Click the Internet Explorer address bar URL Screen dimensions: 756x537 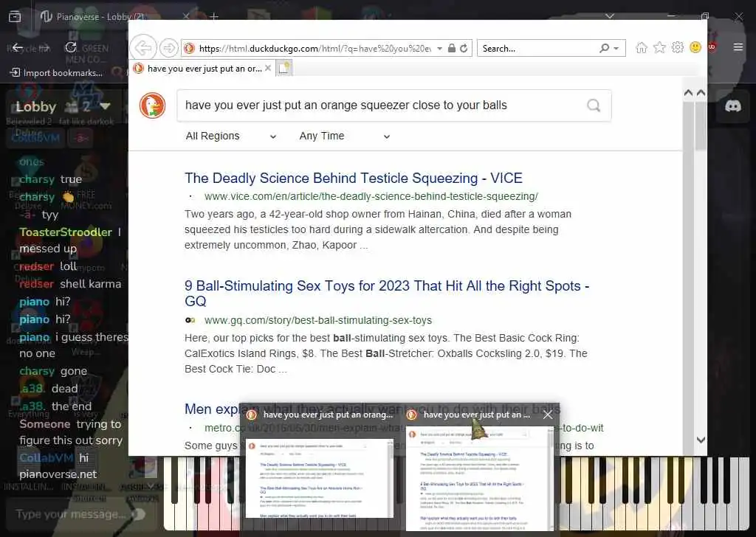click(315, 48)
